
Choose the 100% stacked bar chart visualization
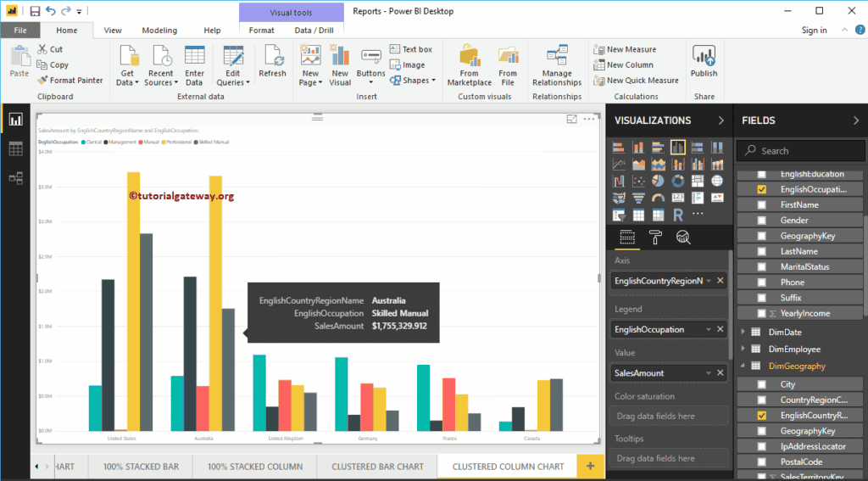698,148
